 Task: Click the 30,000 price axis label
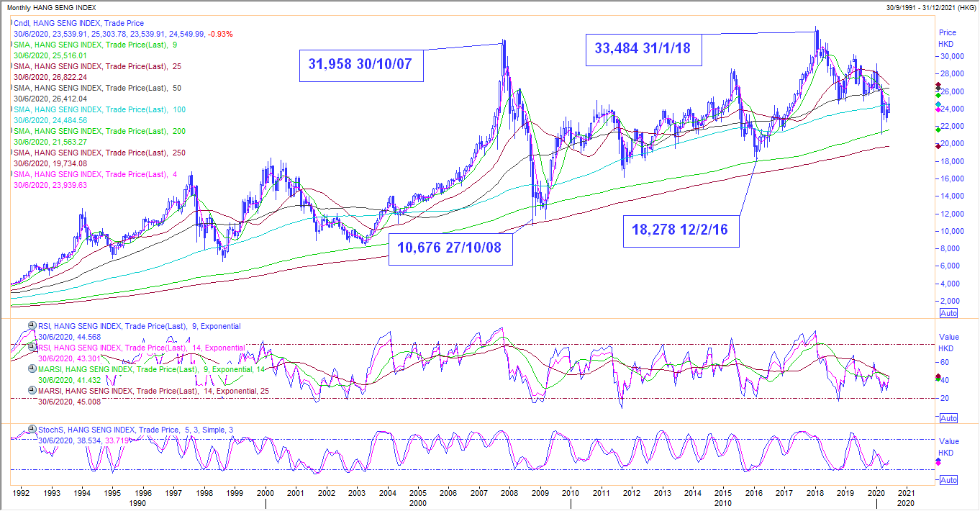point(953,56)
